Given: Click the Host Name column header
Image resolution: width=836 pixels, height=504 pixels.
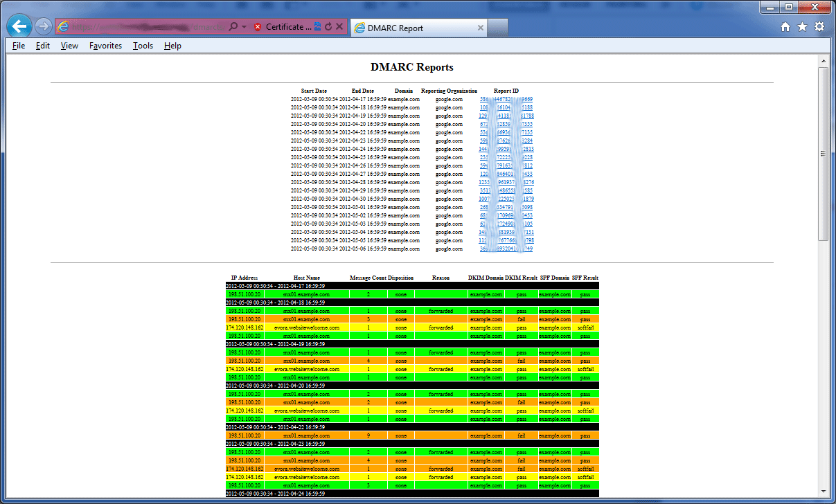Looking at the screenshot, I should click(x=306, y=278).
